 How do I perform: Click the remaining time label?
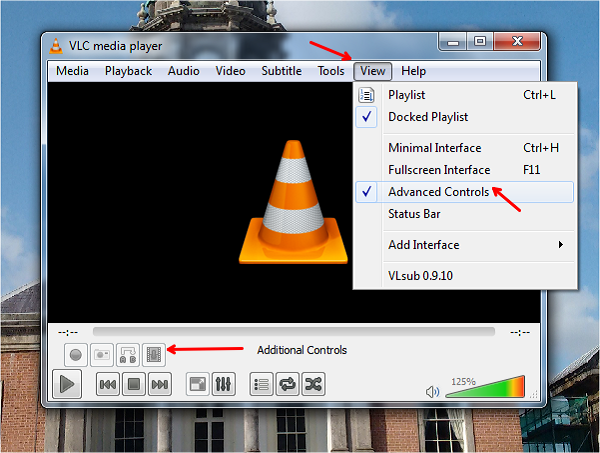pyautogui.click(x=520, y=332)
